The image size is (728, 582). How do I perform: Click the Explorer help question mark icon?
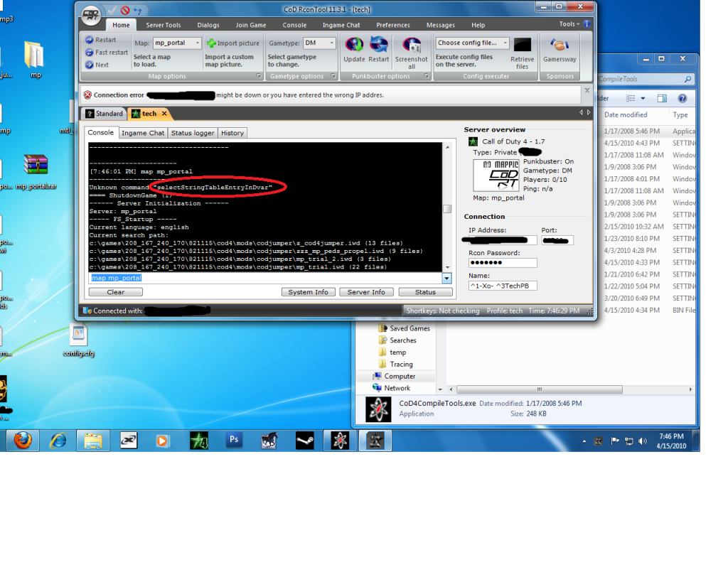point(682,98)
